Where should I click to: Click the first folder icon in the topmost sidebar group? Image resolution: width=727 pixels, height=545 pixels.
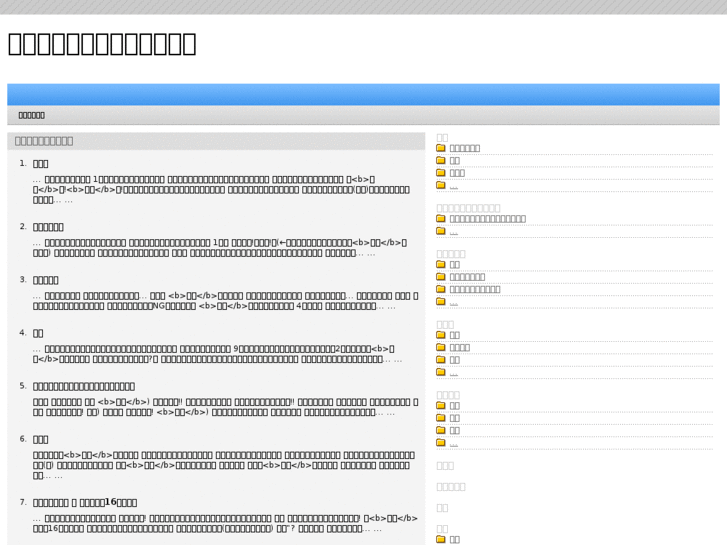441,148
